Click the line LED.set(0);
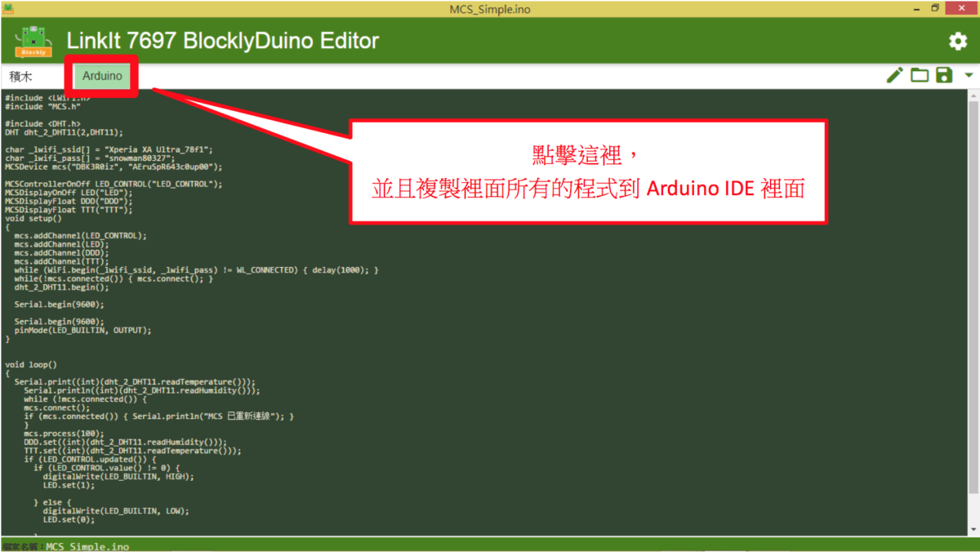The width and height of the screenshot is (980, 552). tap(69, 520)
